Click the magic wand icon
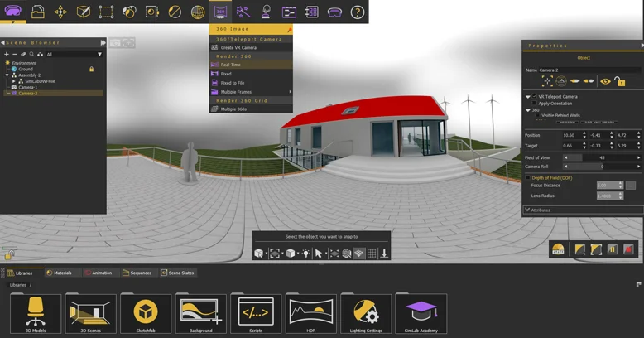The height and width of the screenshot is (338, 644). tap(243, 12)
